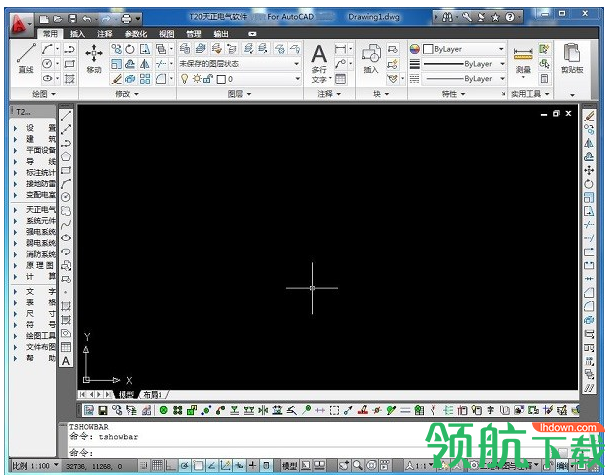Screen dimensions: 605x475
Task: Switch to the 插入 ribbon tab
Action: [77, 34]
